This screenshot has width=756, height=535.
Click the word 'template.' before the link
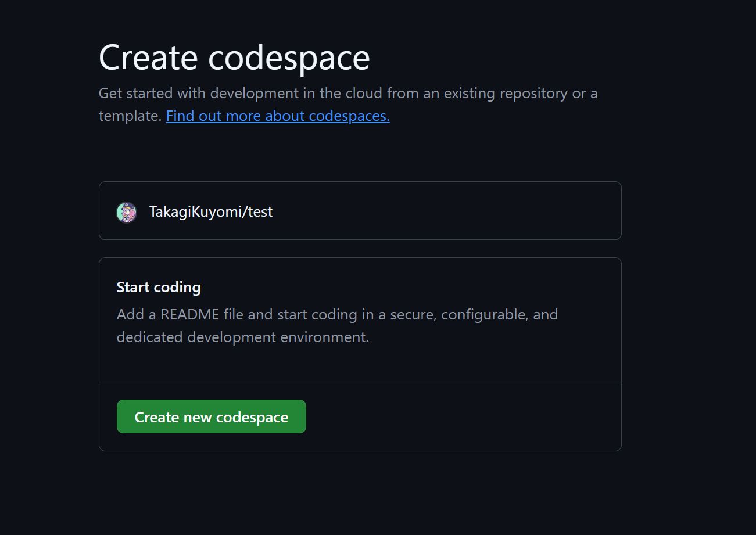pyautogui.click(x=130, y=116)
